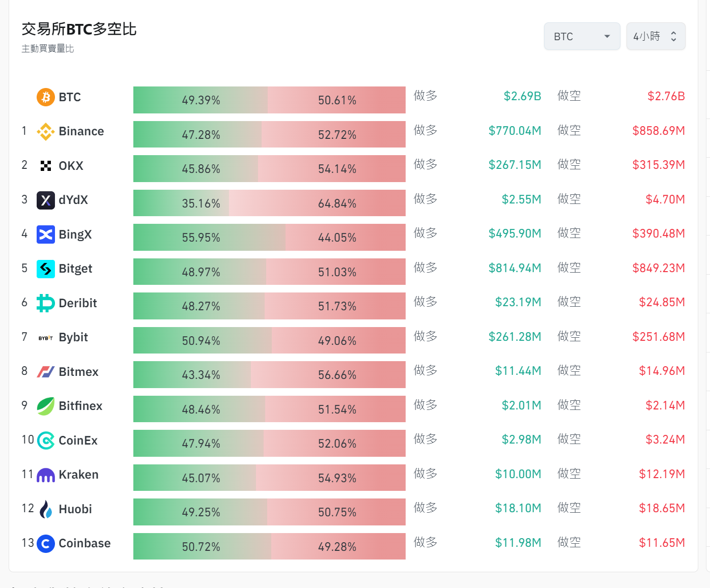710x588 pixels.
Task: Open the Deribit exchange link
Action: pos(78,303)
